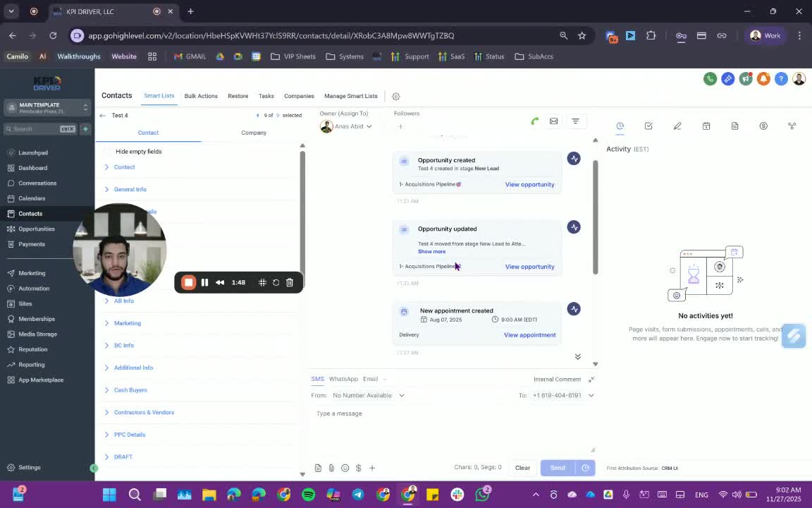The image size is (812, 508).
Task: Open Automation in left sidebar
Action: click(x=34, y=289)
